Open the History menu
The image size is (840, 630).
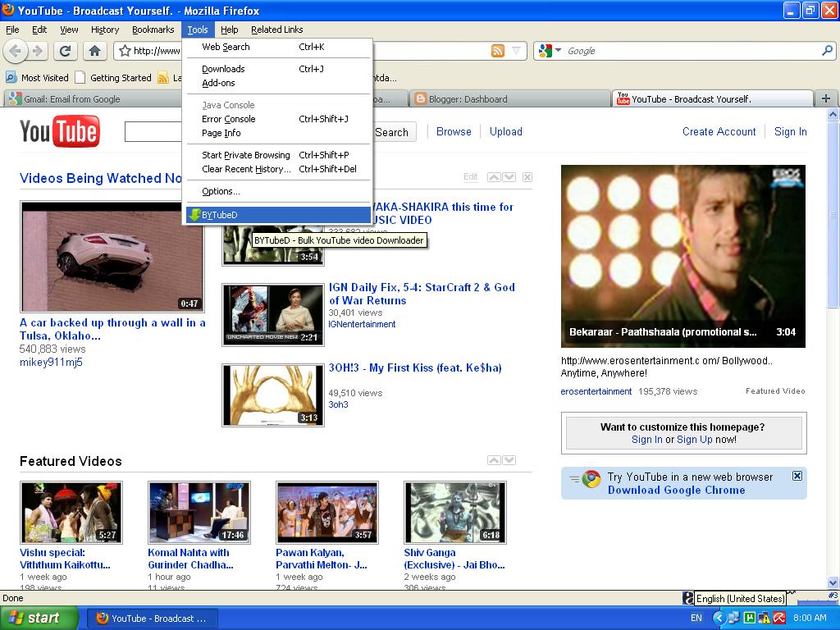pyautogui.click(x=105, y=30)
